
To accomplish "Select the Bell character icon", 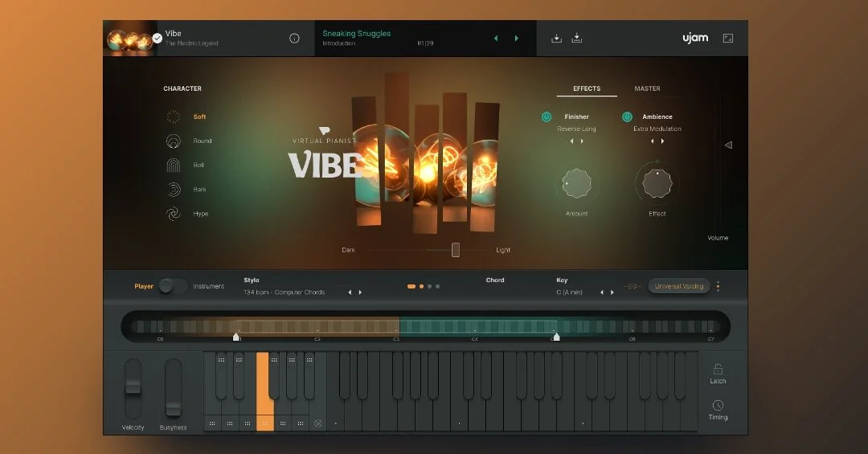I will pyautogui.click(x=174, y=165).
